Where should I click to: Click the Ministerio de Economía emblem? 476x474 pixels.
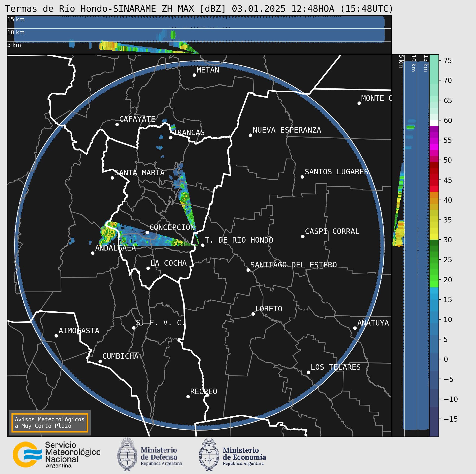click(x=209, y=454)
